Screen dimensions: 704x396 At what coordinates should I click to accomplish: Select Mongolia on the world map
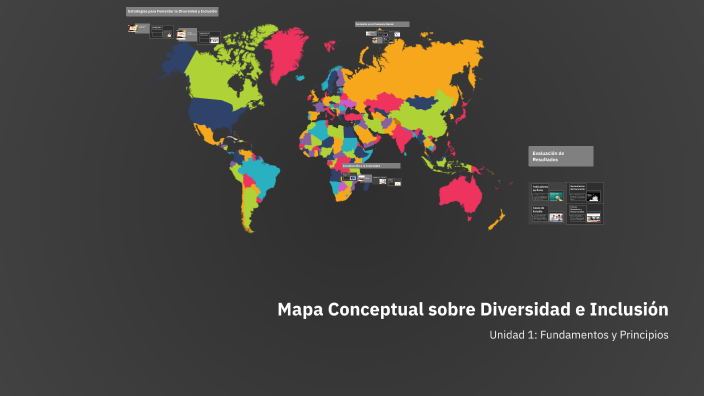coord(421,102)
